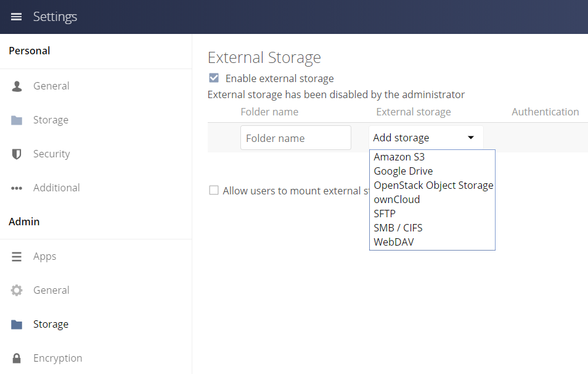The width and height of the screenshot is (588, 374).
Task: Enable allow users to mount external storage
Action: tap(213, 191)
